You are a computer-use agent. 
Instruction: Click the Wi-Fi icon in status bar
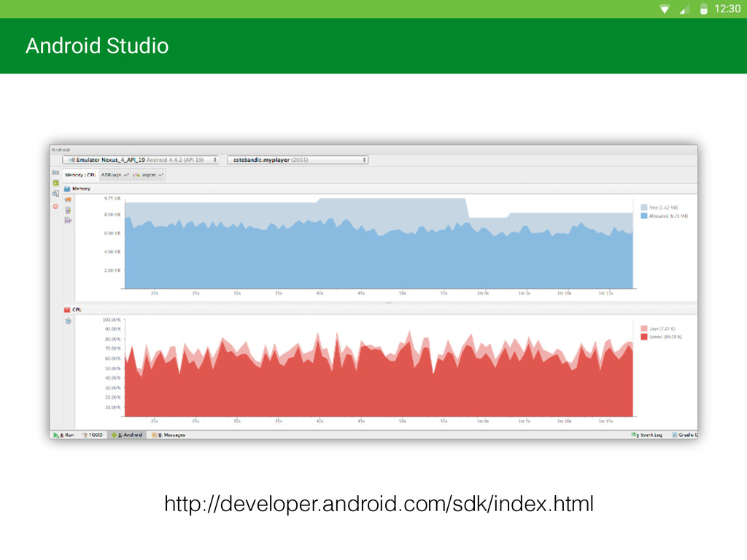point(664,9)
